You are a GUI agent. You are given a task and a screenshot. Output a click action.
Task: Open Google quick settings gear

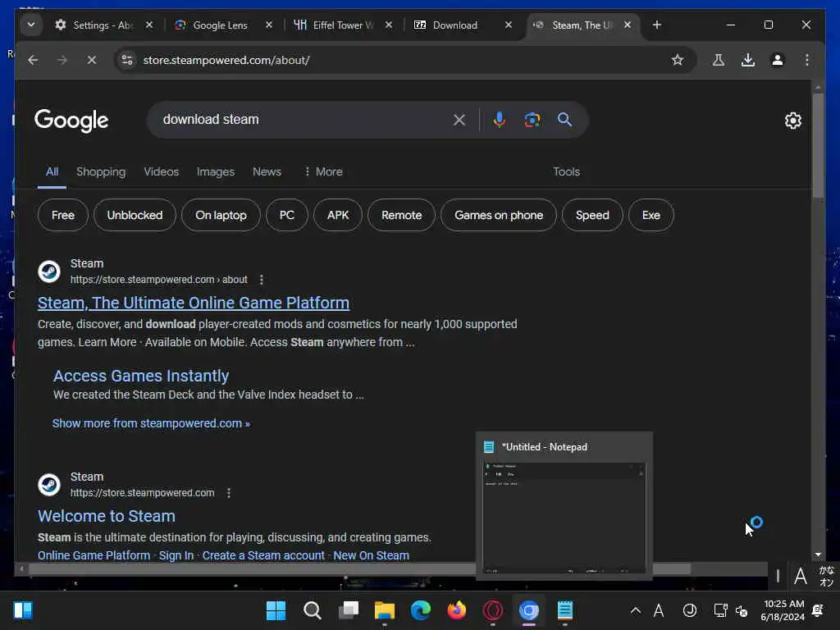(793, 121)
